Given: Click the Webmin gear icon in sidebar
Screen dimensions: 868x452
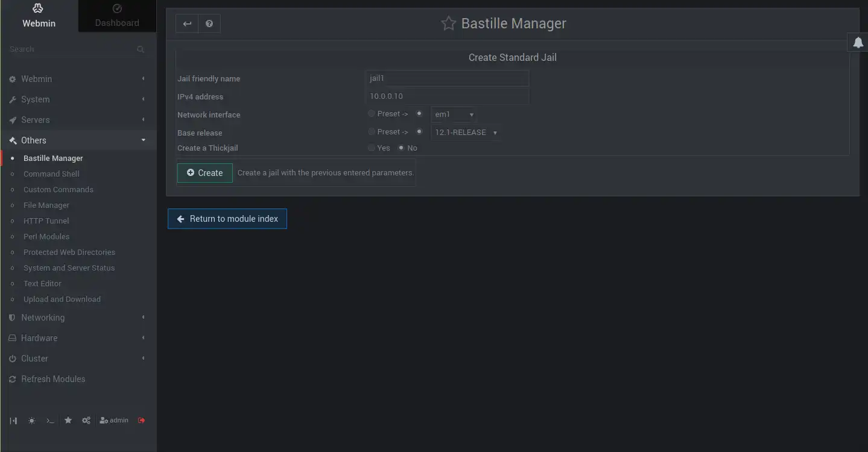Looking at the screenshot, I should [12, 79].
